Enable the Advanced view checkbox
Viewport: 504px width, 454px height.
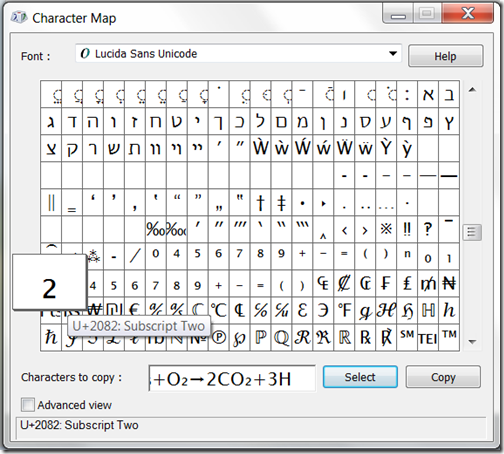[27, 405]
